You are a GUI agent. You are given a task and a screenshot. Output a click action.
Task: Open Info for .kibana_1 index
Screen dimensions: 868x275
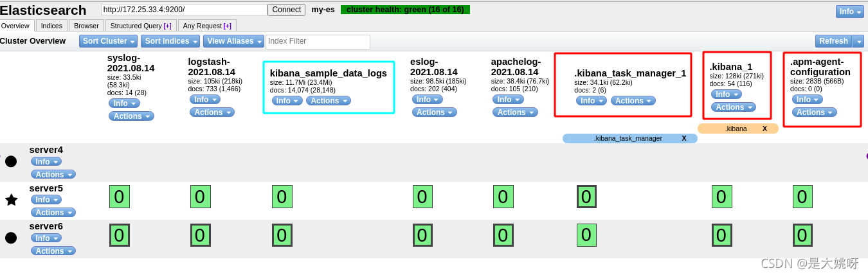pyautogui.click(x=727, y=94)
